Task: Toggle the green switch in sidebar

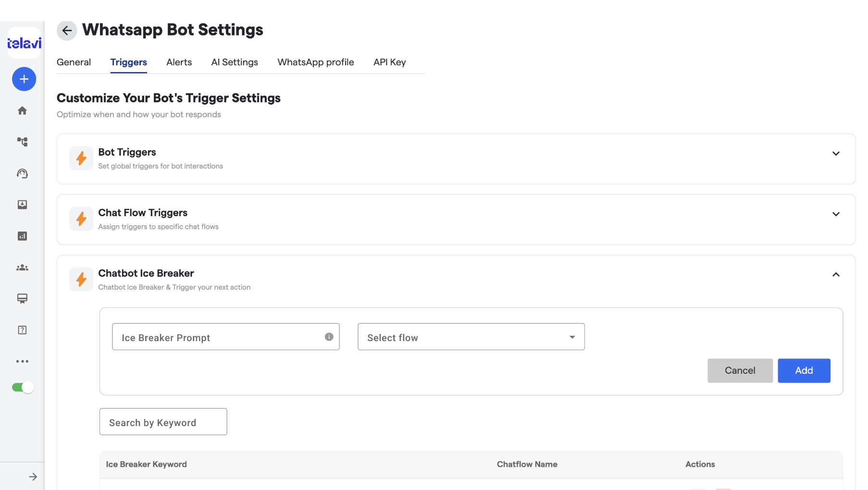Action: [23, 387]
